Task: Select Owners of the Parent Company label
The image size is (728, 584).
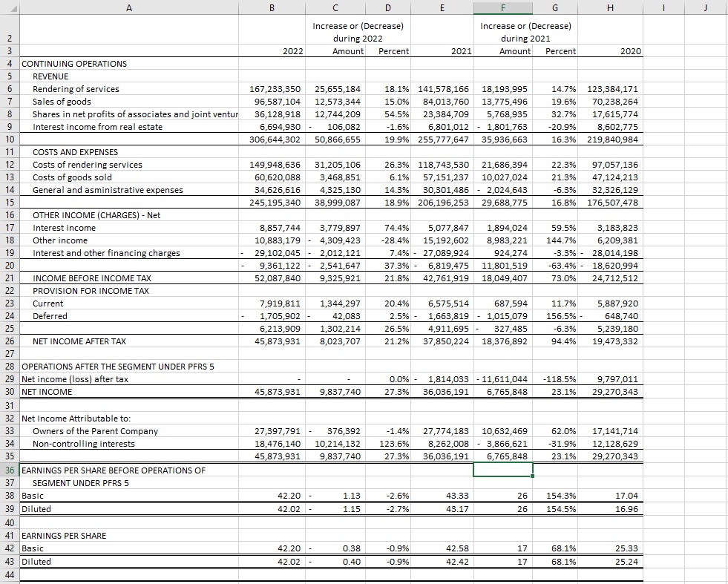Action: (x=95, y=431)
